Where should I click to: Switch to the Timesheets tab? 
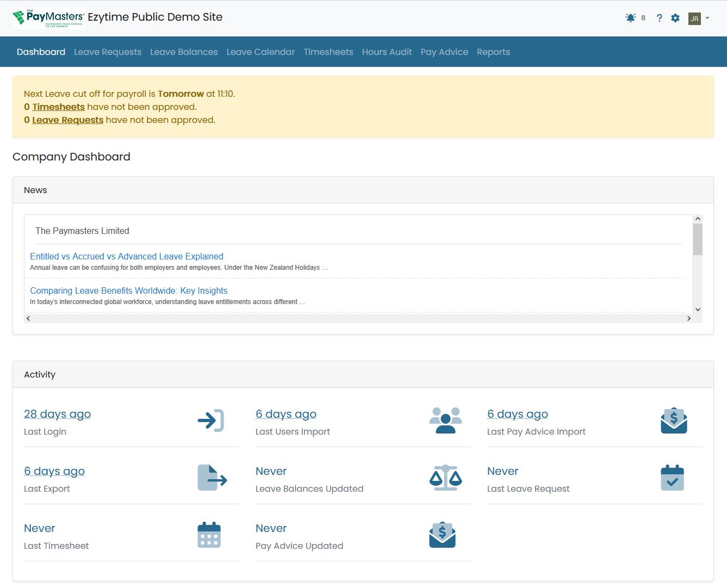pos(328,52)
